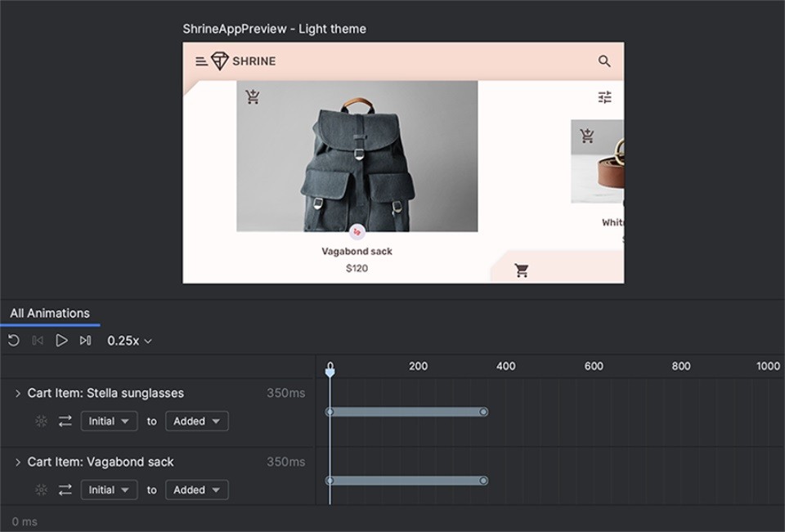The width and height of the screenshot is (785, 532).
Task: Open the 0.25x playback speed dropdown
Action: pos(129,341)
